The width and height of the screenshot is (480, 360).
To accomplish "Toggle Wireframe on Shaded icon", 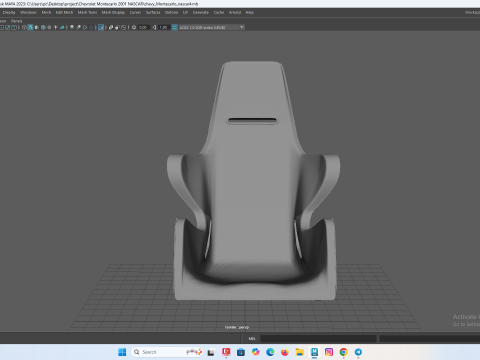I will tap(43, 27).
